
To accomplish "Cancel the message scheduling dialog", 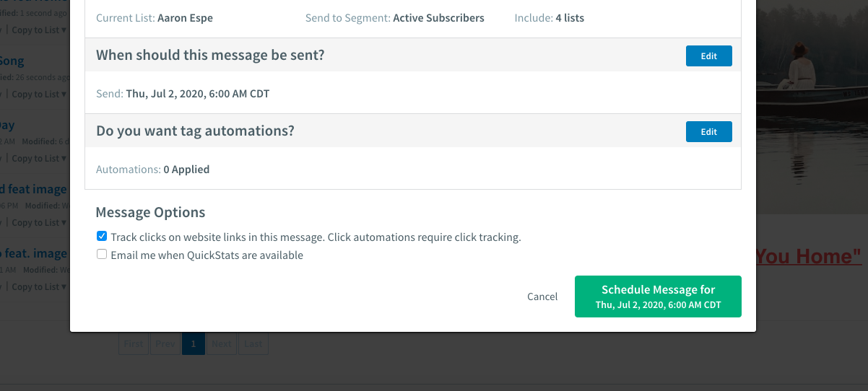I will pyautogui.click(x=542, y=296).
